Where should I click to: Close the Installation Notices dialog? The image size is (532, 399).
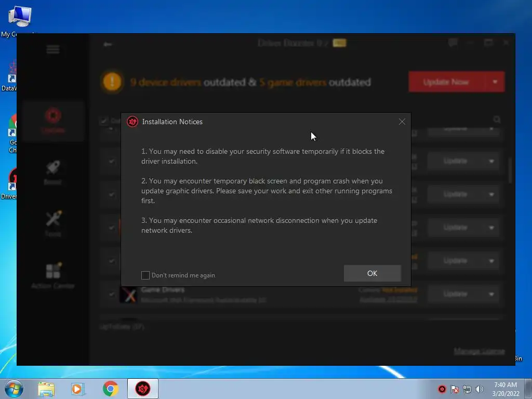[x=402, y=122]
